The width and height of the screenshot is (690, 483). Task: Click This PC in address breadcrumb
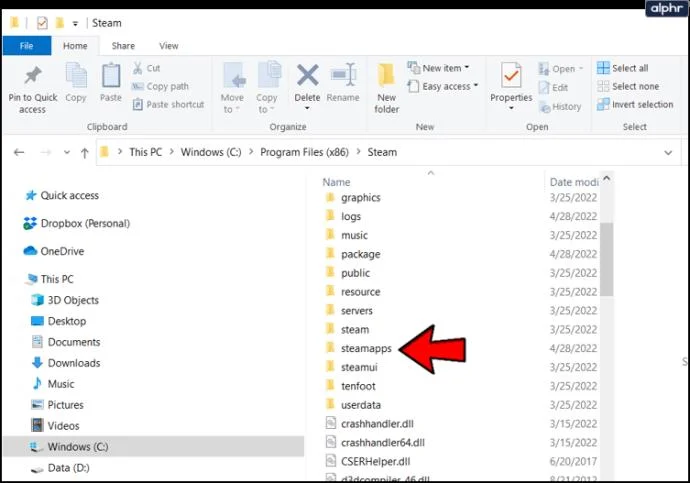[145, 152]
